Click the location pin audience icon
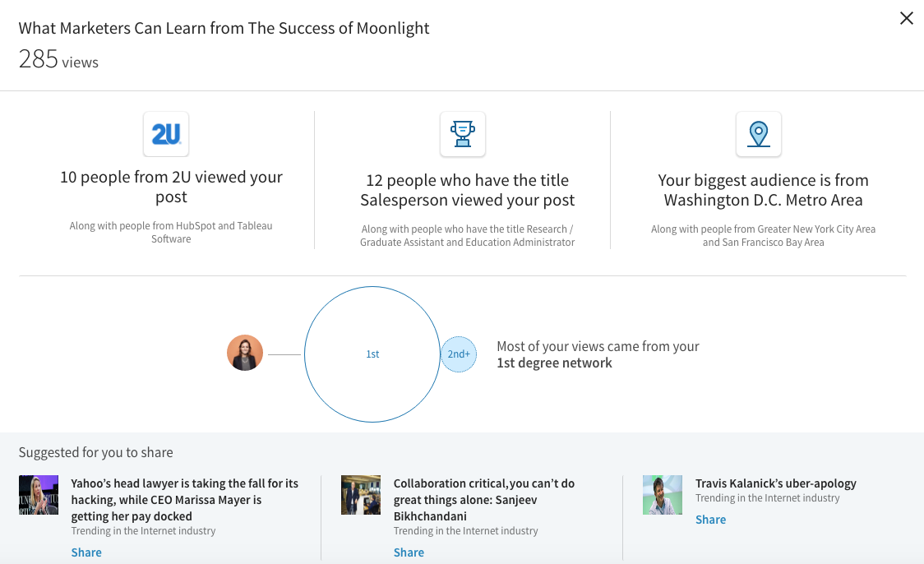Image resolution: width=924 pixels, height=564 pixels. click(759, 134)
